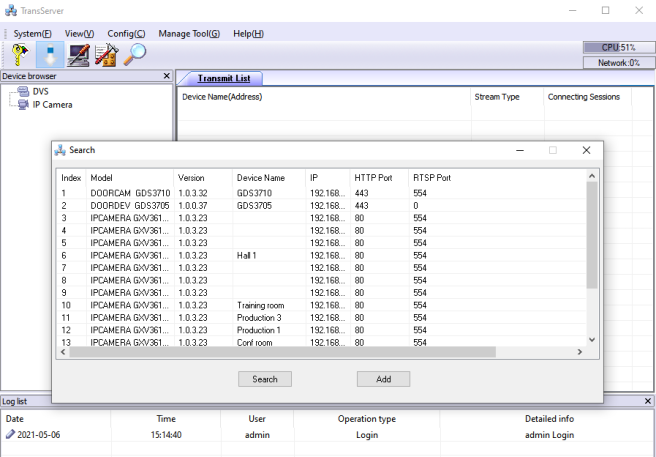656x457 pixels.
Task: Select the DVS node in Device browser
Action: [40, 91]
